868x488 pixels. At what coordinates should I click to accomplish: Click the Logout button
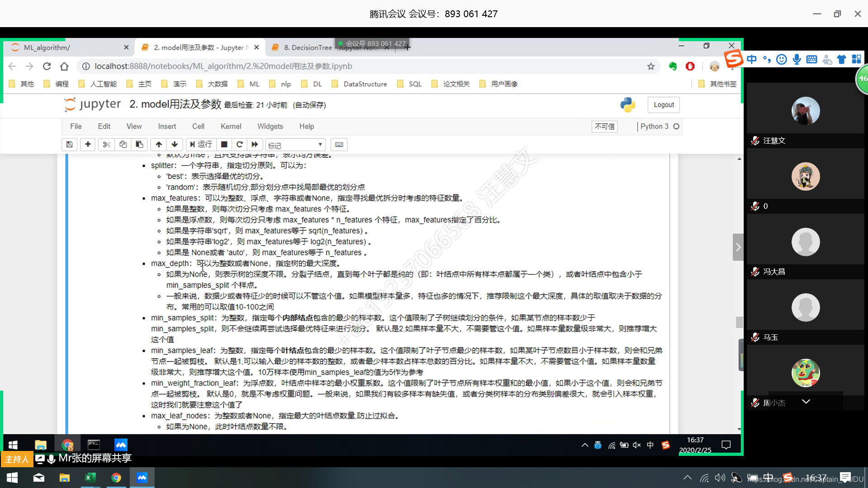click(664, 105)
